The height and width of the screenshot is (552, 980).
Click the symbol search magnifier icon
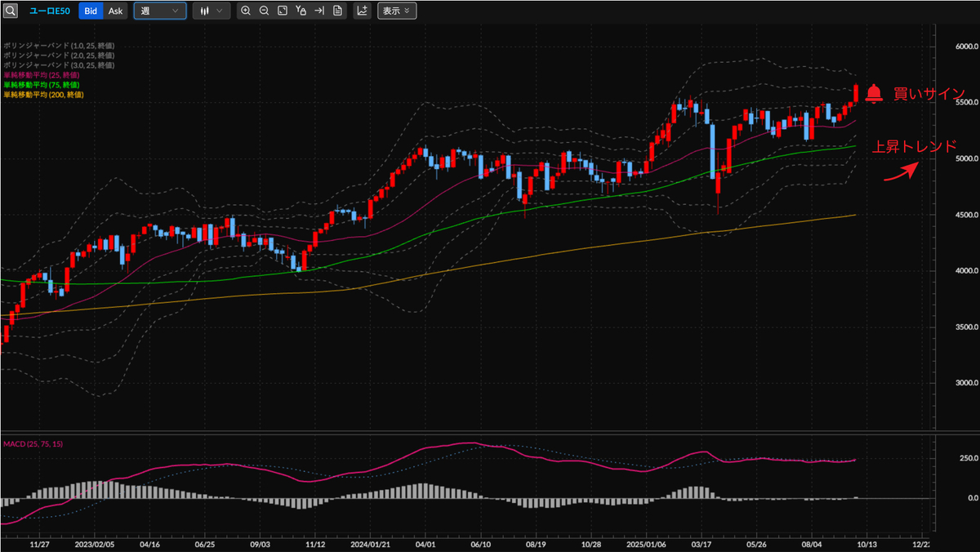(11, 11)
